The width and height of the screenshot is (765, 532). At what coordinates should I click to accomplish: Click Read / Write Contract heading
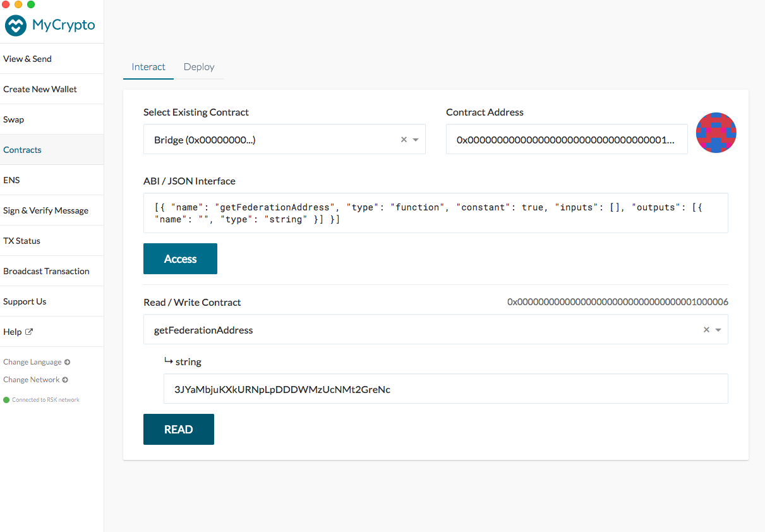click(192, 302)
